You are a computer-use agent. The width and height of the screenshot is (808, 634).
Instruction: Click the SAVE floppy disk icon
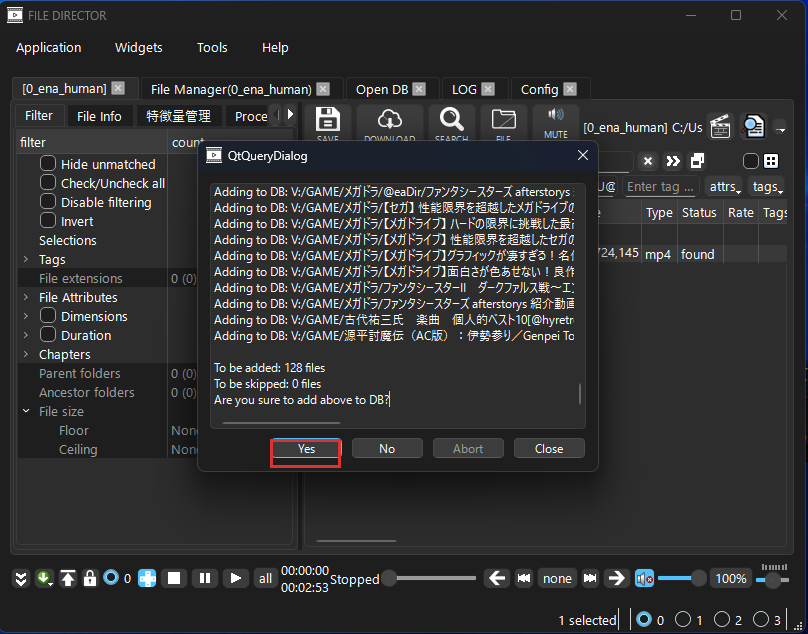point(328,122)
